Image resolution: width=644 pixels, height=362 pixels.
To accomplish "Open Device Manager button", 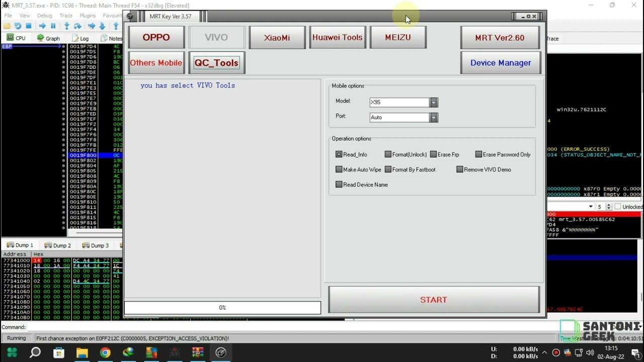I will [501, 63].
